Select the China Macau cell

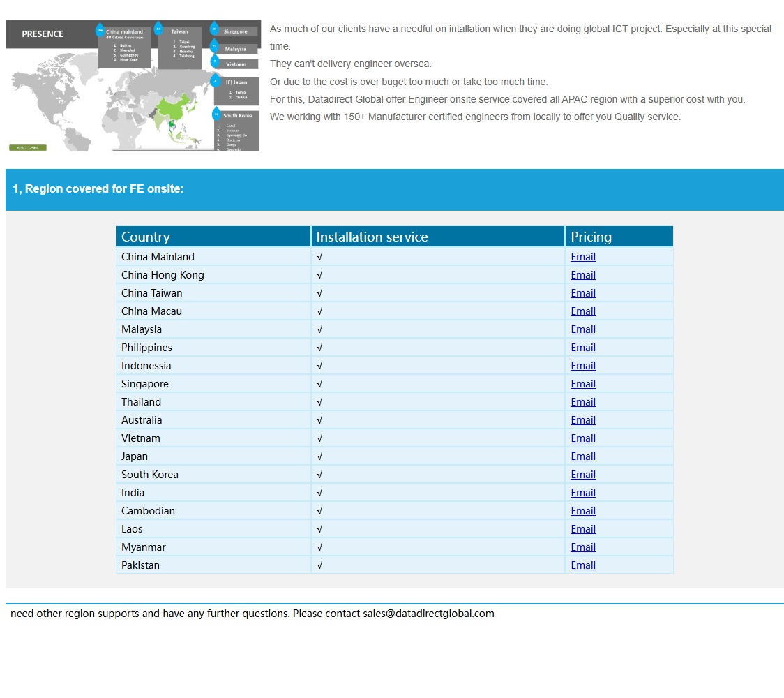pos(213,311)
